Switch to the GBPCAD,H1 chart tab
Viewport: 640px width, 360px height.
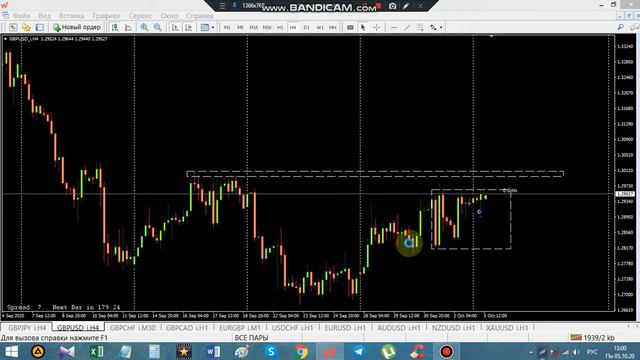tap(187, 327)
